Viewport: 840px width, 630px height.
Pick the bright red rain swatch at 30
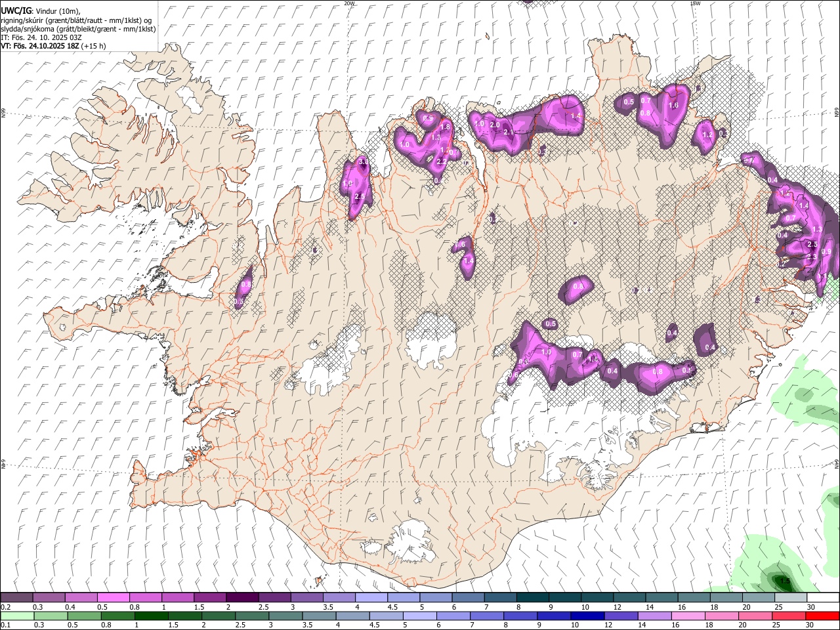pyautogui.click(x=823, y=616)
